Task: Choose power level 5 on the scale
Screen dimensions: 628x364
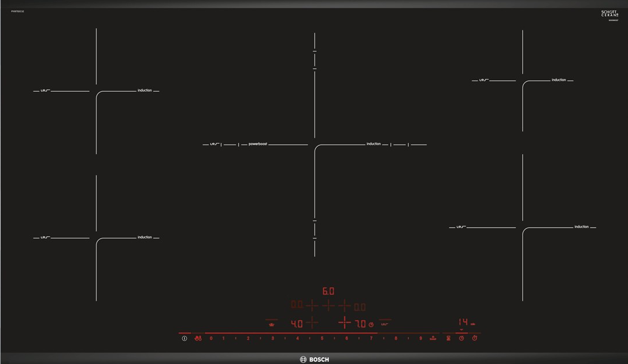Action: 322,339
